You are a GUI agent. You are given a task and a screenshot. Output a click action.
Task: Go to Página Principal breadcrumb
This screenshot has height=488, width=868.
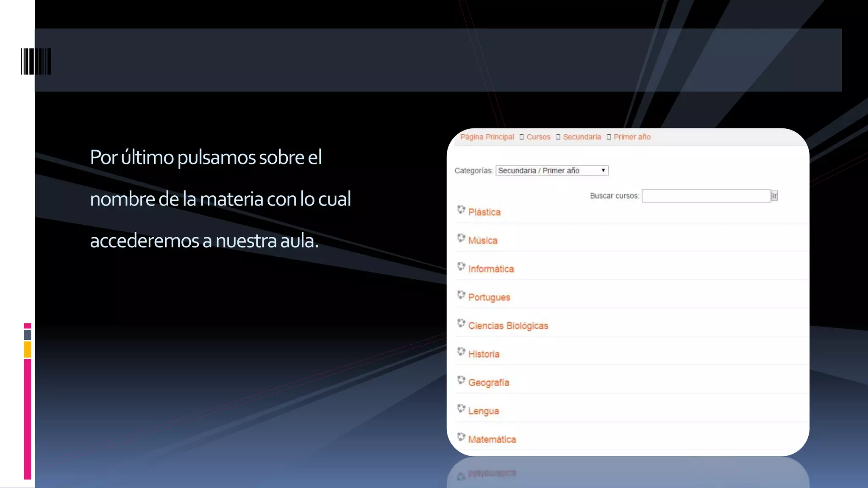(487, 137)
